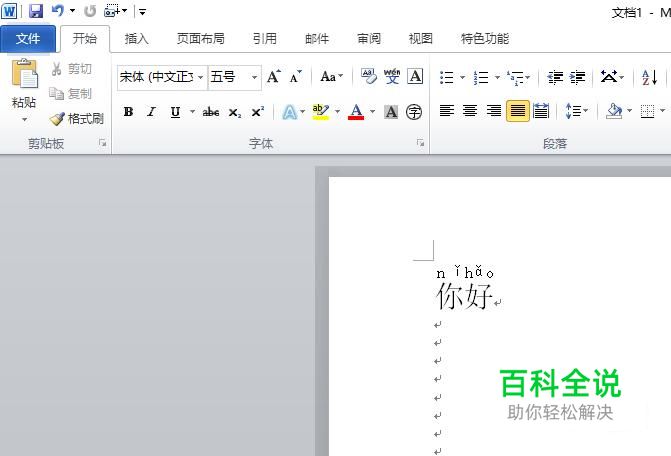The width and height of the screenshot is (671, 456).
Task: Open font color dropdown arrow
Action: [x=372, y=112]
